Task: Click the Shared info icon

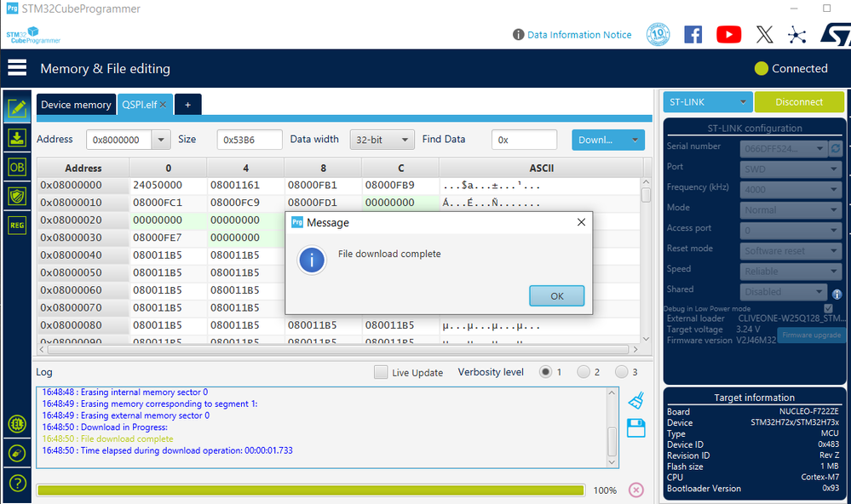Action: [837, 295]
